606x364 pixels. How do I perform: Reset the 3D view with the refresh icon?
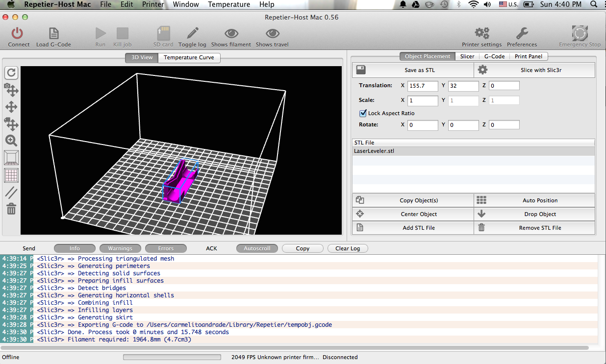(11, 73)
